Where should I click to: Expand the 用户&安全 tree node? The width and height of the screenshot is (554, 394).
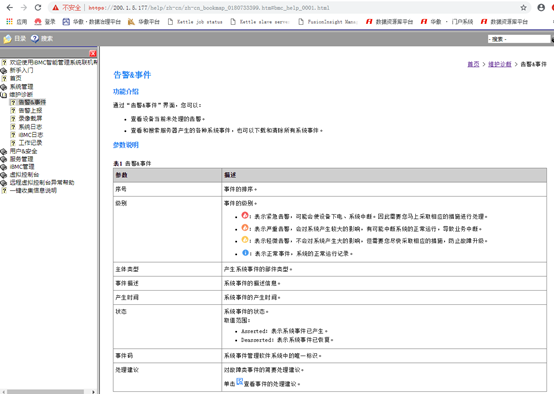[x=4, y=151]
